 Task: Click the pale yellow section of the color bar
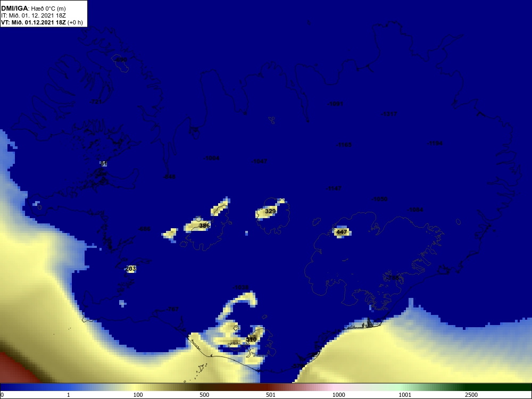pos(136,387)
